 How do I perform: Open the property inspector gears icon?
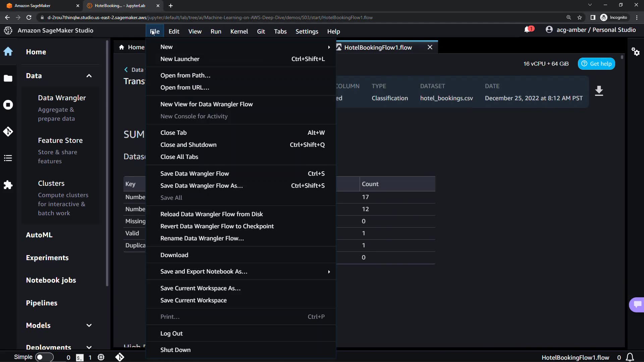[635, 52]
